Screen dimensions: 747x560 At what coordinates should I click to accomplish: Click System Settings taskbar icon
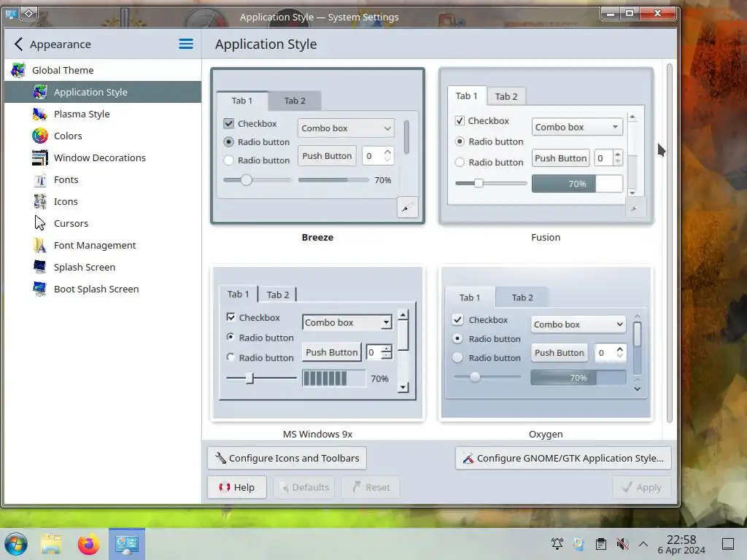pos(127,544)
